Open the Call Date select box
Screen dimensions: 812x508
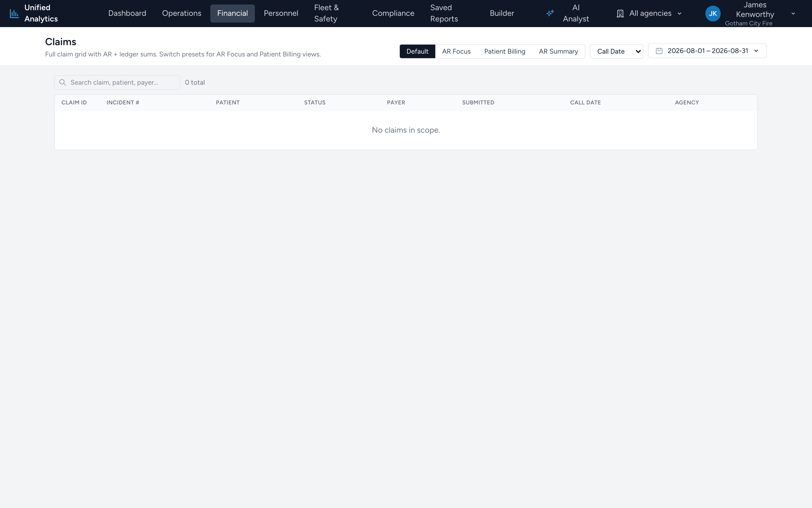click(616, 51)
